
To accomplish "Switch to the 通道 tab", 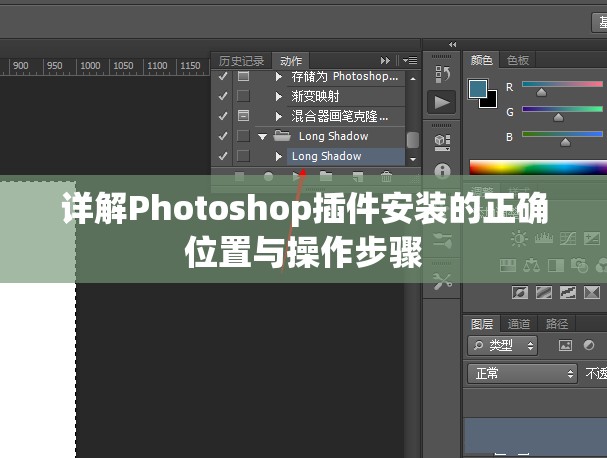I will pyautogui.click(x=518, y=324).
